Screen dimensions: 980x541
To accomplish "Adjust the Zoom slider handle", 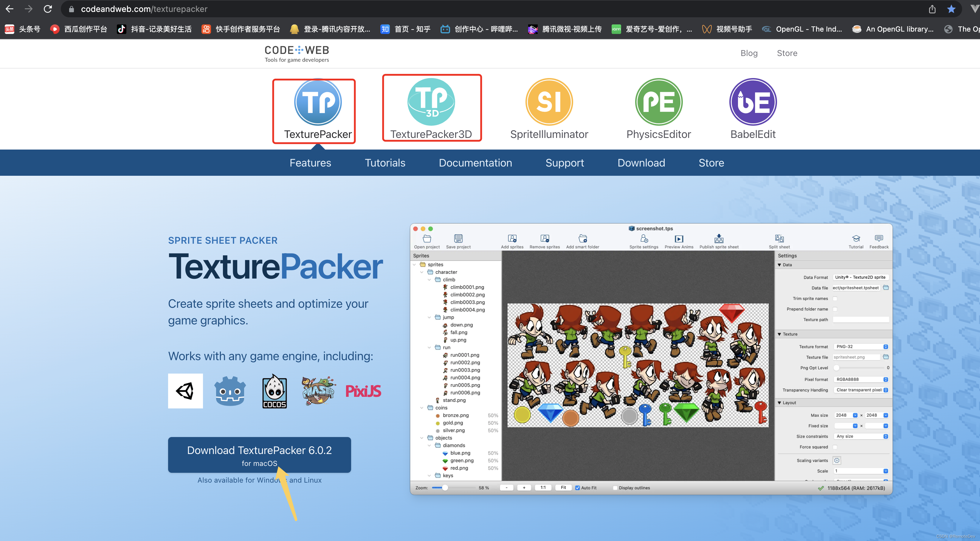I will [445, 488].
